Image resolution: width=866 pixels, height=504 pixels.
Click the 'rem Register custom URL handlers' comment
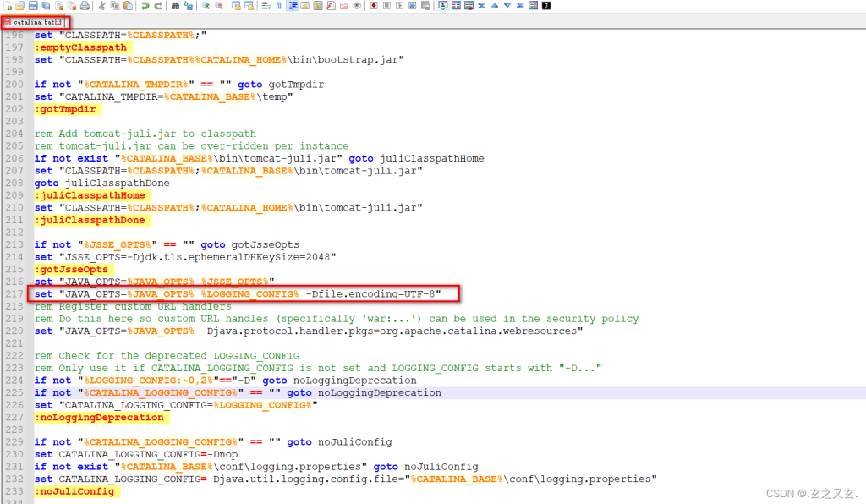pos(133,306)
